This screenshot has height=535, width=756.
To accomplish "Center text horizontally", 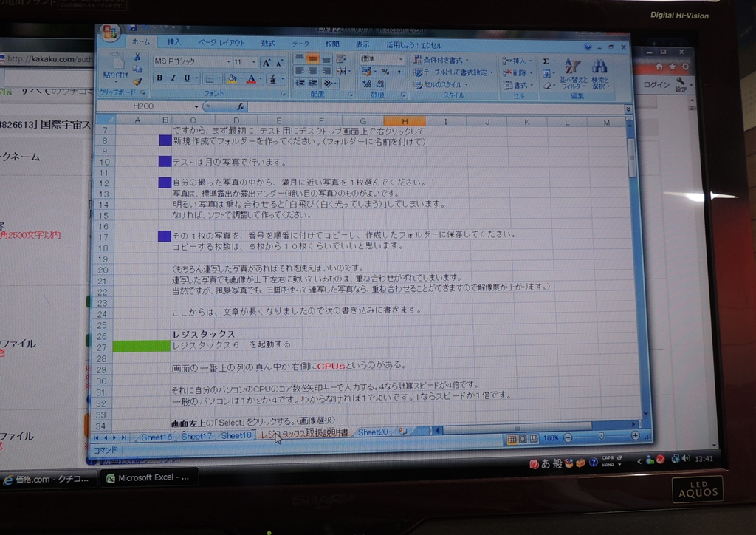I will click(313, 71).
